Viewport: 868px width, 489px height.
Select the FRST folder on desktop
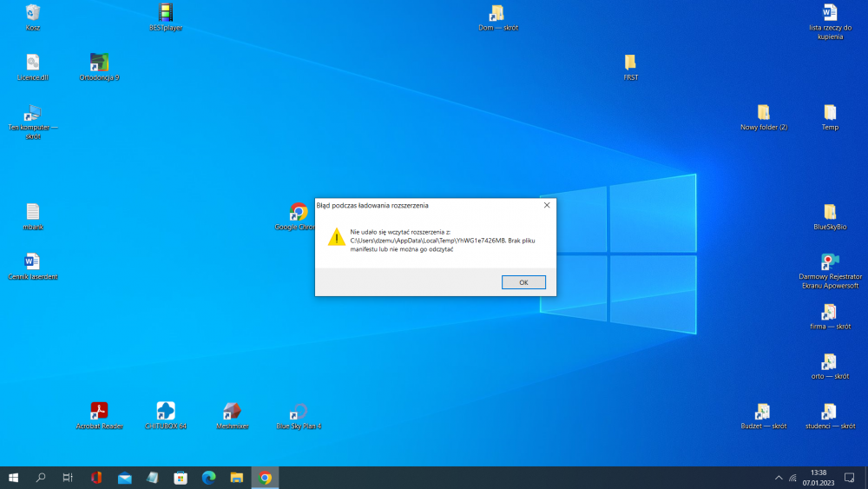[x=630, y=63]
